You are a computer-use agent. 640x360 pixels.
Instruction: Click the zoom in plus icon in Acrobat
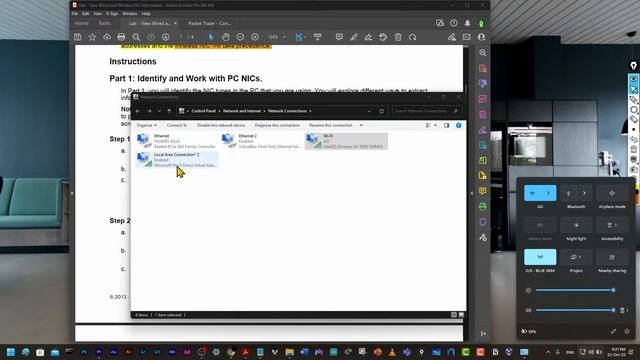point(255,37)
